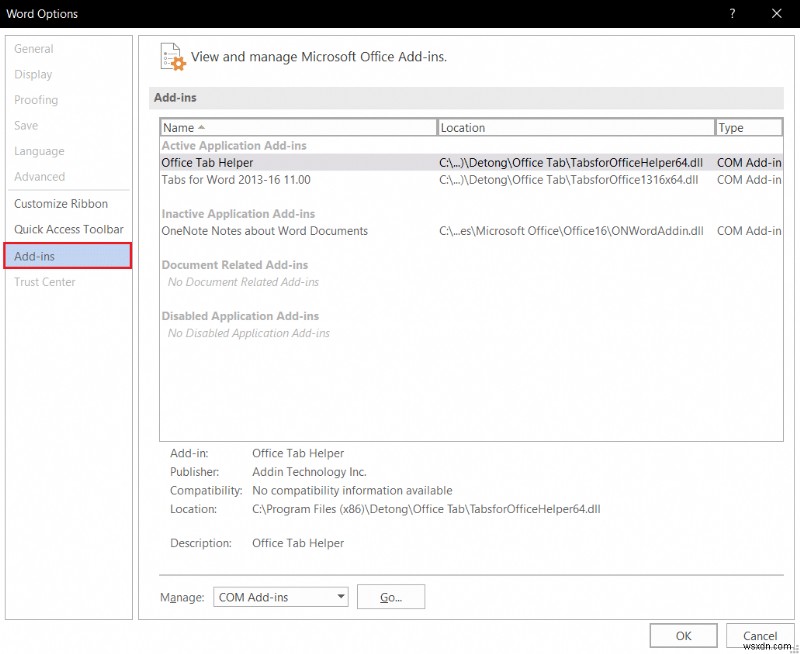The height and width of the screenshot is (654, 800).
Task: Open the Language options page
Action: pos(39,151)
